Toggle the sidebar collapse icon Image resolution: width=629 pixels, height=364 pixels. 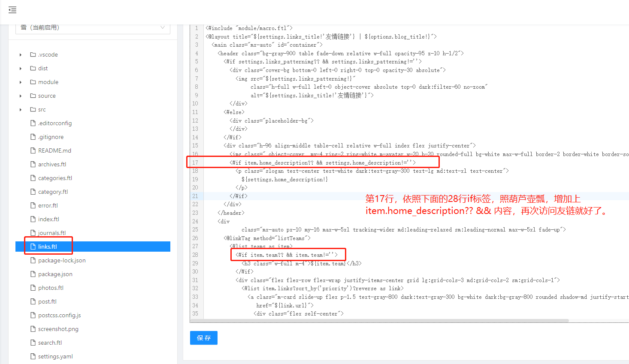pos(12,10)
